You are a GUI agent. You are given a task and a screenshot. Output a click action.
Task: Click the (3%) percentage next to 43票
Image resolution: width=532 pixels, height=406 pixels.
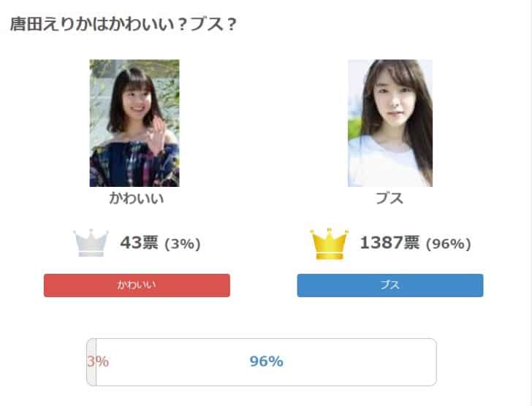tap(183, 244)
